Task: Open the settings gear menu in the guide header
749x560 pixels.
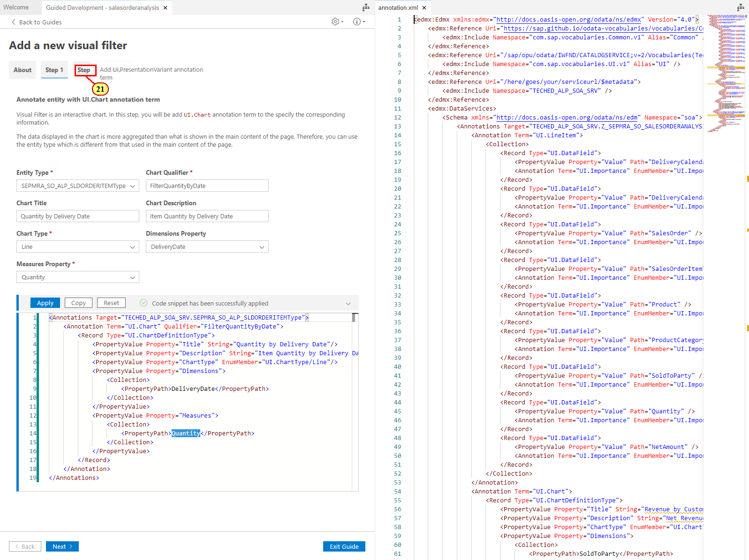Action: point(338,22)
